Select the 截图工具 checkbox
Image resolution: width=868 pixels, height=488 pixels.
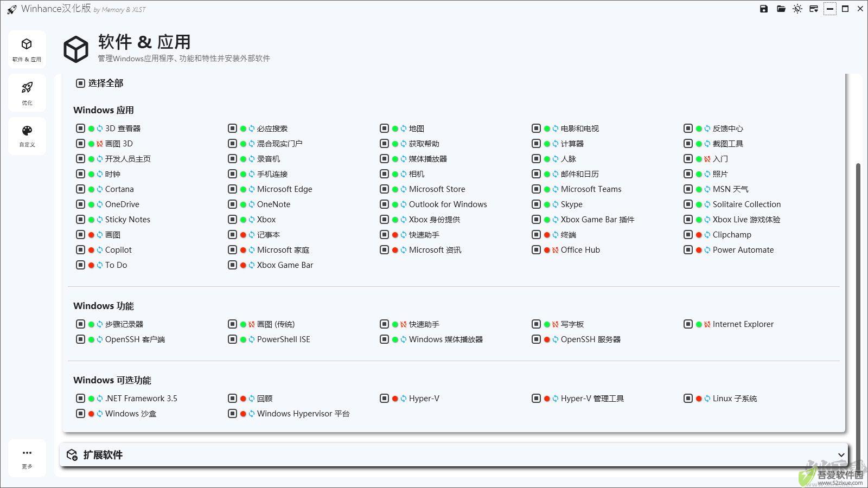[688, 144]
